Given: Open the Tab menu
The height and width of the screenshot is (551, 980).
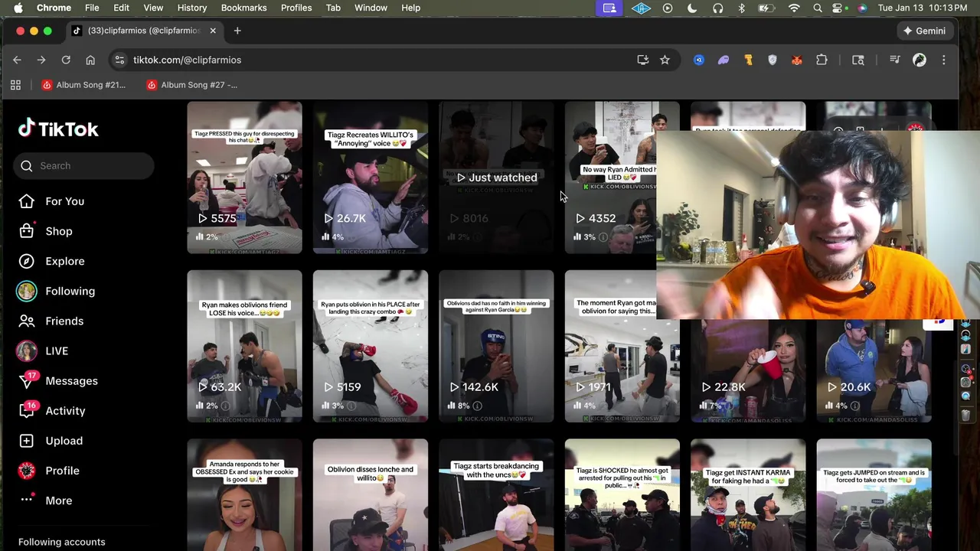Looking at the screenshot, I should coord(333,8).
